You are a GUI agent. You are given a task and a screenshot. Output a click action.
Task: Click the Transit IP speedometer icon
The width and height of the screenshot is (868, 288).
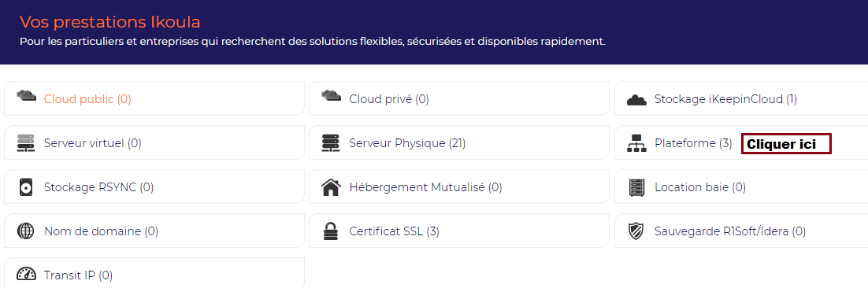pos(26,275)
